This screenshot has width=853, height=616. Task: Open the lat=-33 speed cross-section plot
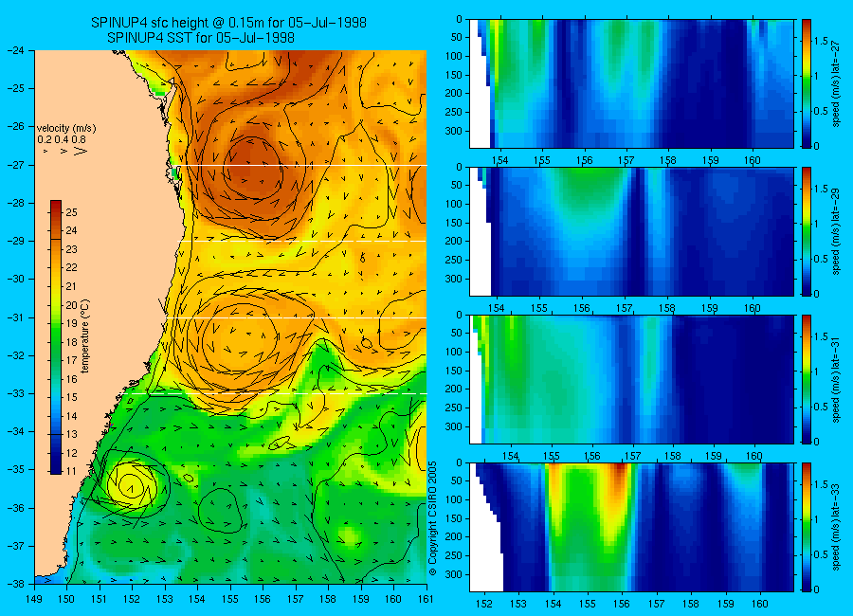[631, 527]
